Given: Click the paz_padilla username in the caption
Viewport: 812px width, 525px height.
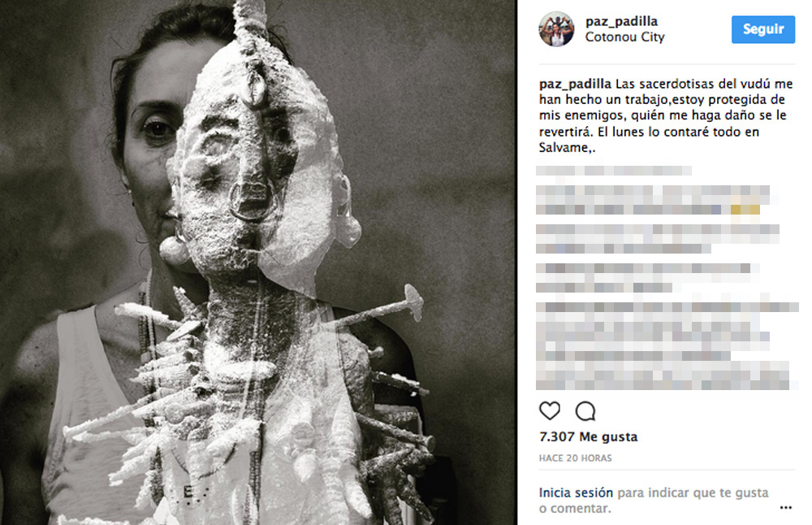Looking at the screenshot, I should 575,84.
